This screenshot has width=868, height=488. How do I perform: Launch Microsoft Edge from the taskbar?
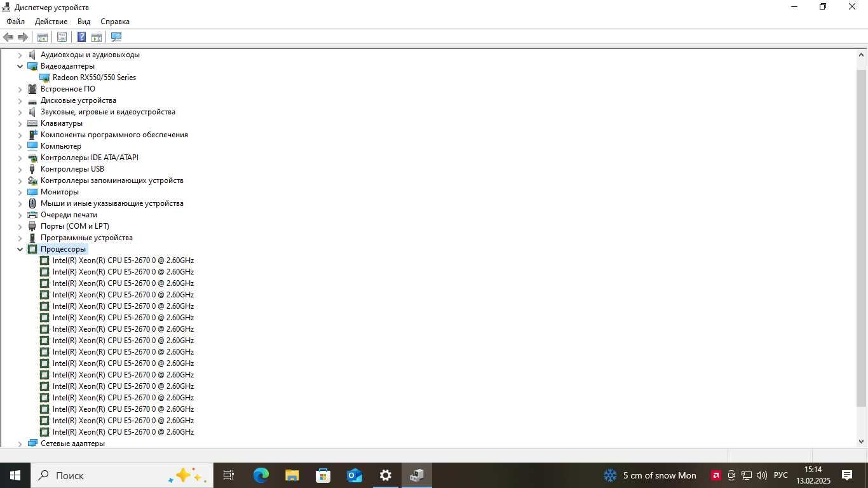point(261,475)
